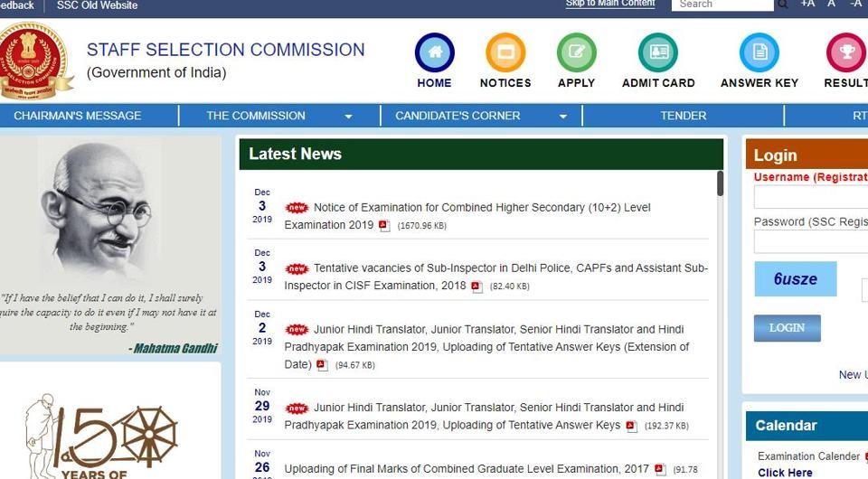Screen dimensions: 868x479
Task: Click '(1670.96 KB)' file size text
Action: pos(422,226)
